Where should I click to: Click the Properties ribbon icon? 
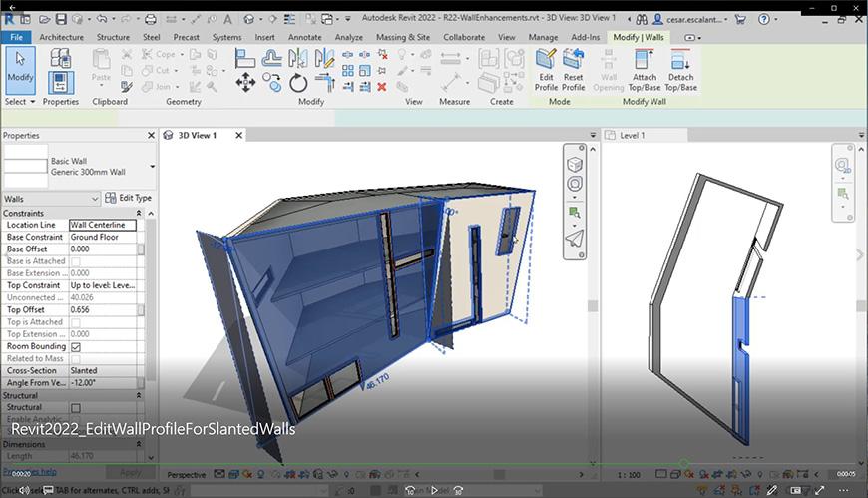pos(60,83)
